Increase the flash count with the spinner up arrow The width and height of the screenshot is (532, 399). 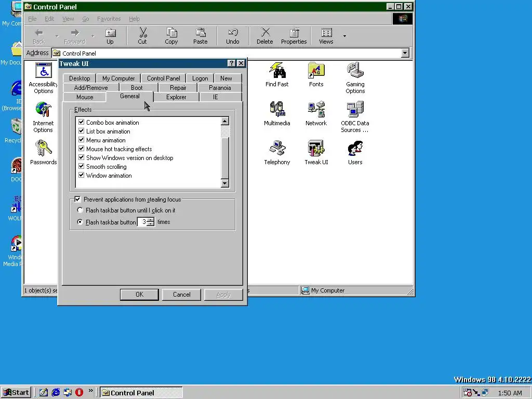pyautogui.click(x=151, y=220)
